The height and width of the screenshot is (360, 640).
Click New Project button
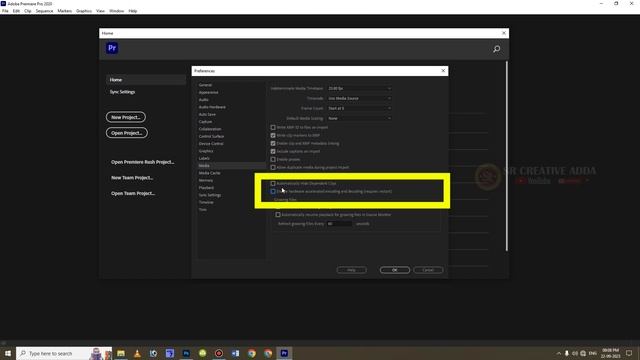click(126, 117)
